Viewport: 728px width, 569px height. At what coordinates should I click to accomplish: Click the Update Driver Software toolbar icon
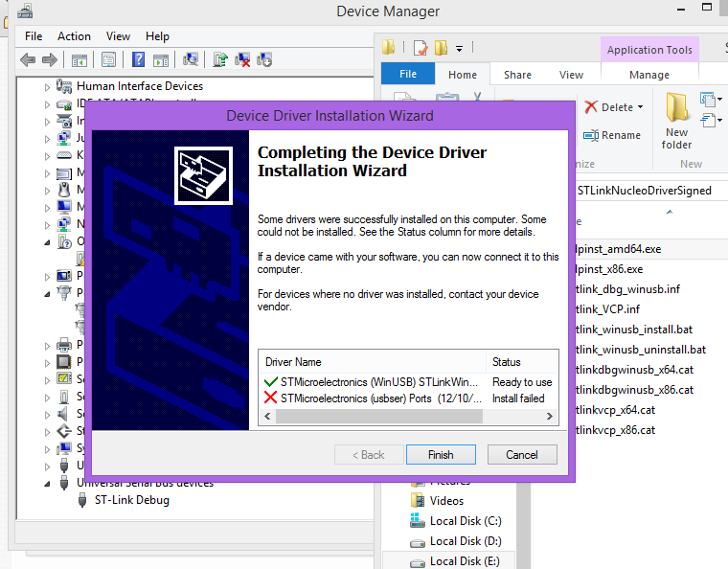coord(221,60)
